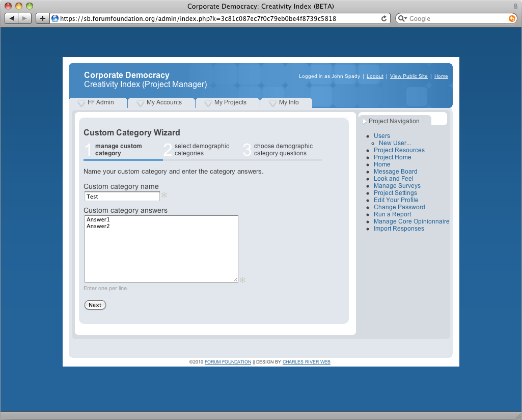Open the Message Board link
This screenshot has height=420, width=522.
point(395,172)
